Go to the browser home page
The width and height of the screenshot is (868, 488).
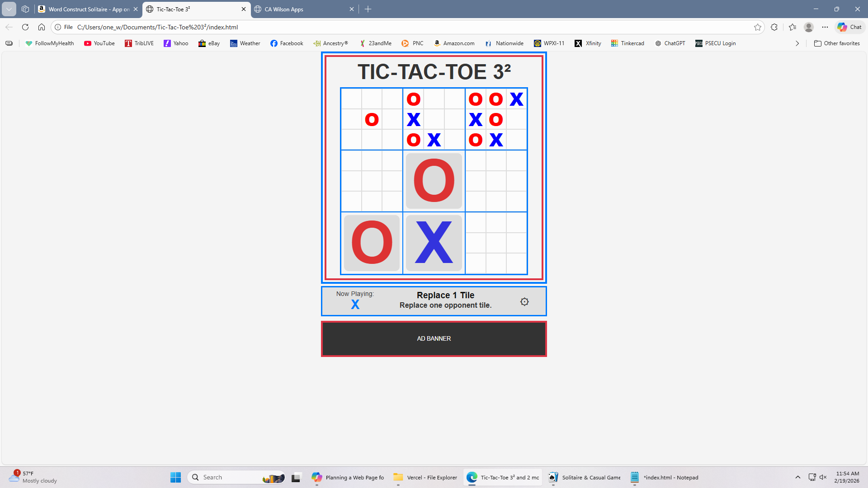42,27
